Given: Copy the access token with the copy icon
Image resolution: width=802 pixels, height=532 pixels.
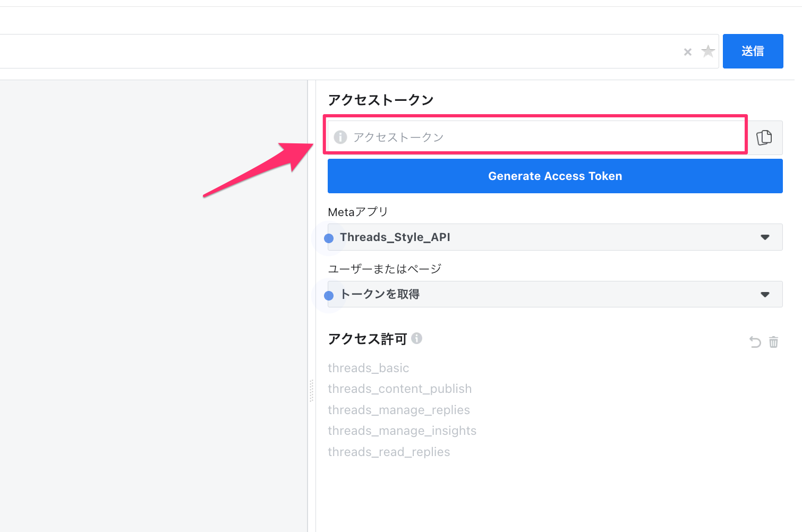Looking at the screenshot, I should [x=764, y=138].
